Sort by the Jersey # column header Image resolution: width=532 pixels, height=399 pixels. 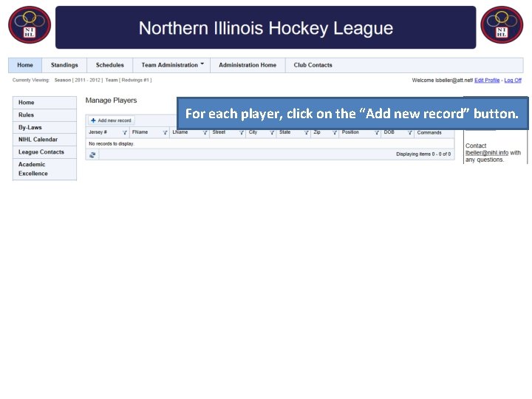pyautogui.click(x=98, y=132)
